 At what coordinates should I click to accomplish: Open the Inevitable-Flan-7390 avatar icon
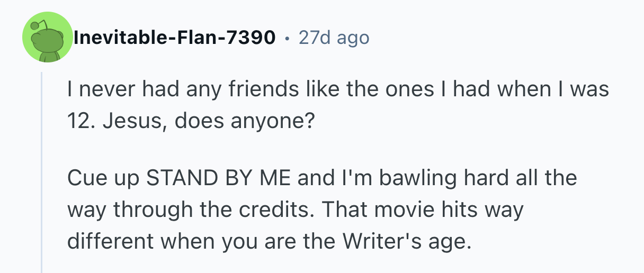pyautogui.click(x=48, y=38)
